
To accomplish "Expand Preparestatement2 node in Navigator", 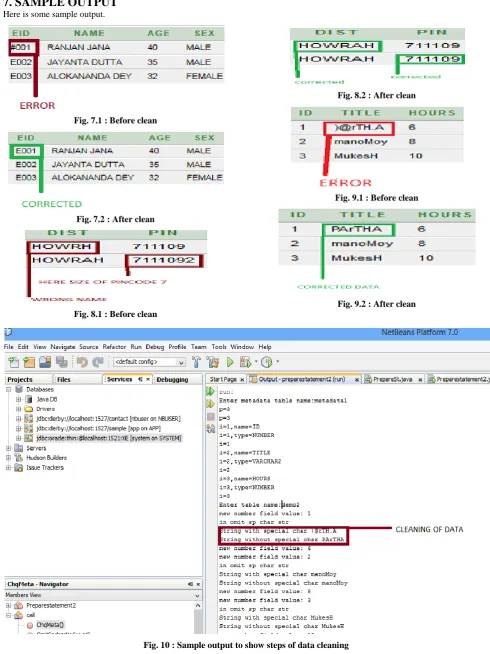I will point(8,605).
